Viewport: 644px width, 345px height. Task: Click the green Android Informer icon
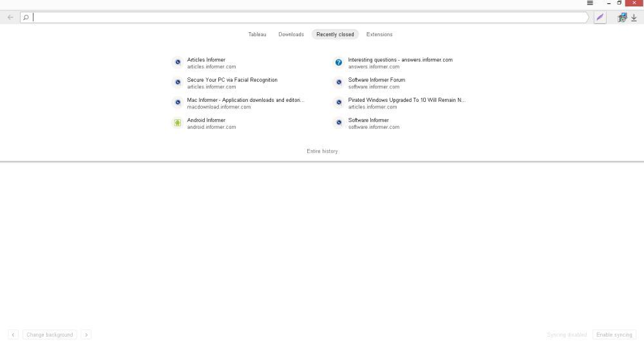[178, 123]
